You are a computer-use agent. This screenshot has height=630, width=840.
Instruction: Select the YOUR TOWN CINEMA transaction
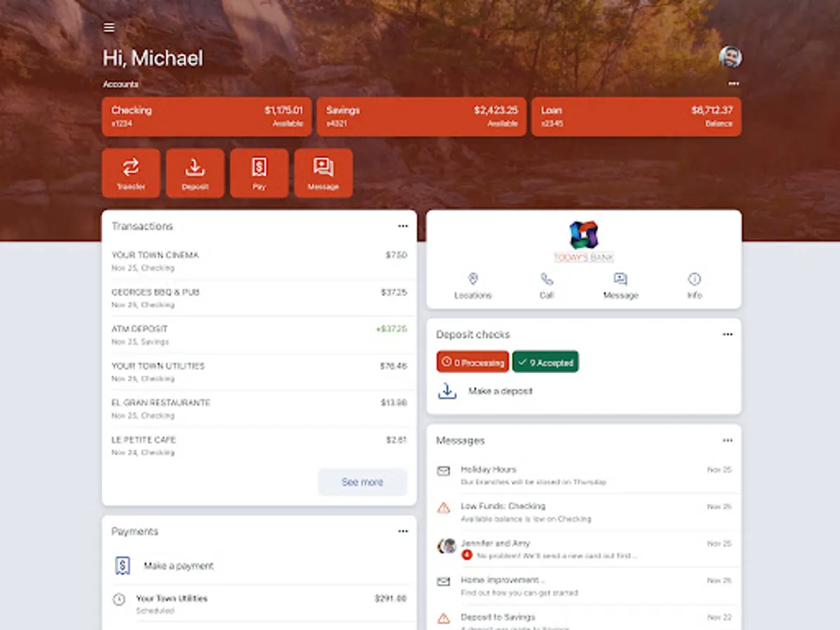tap(259, 261)
